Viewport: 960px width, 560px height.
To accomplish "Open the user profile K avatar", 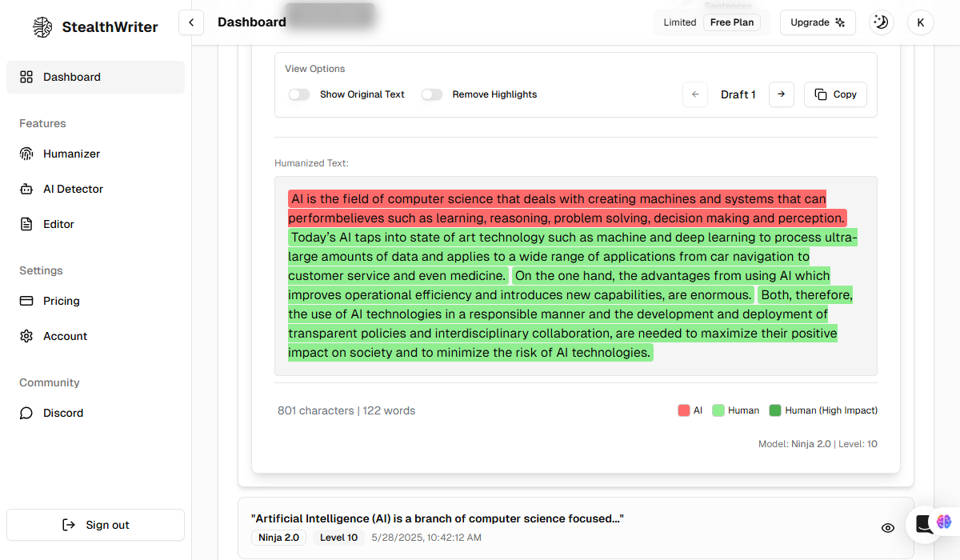I will tap(921, 22).
